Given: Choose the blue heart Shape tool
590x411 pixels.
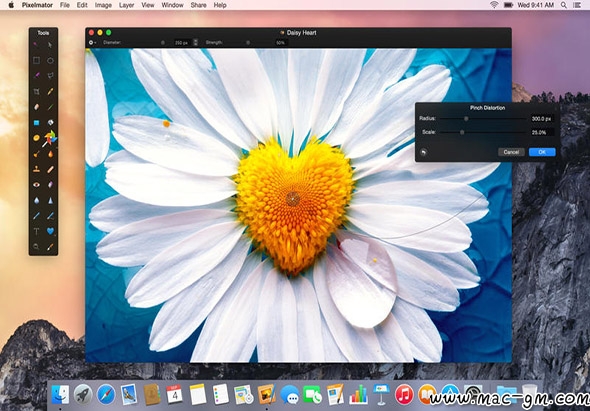Looking at the screenshot, I should pyautogui.click(x=50, y=231).
